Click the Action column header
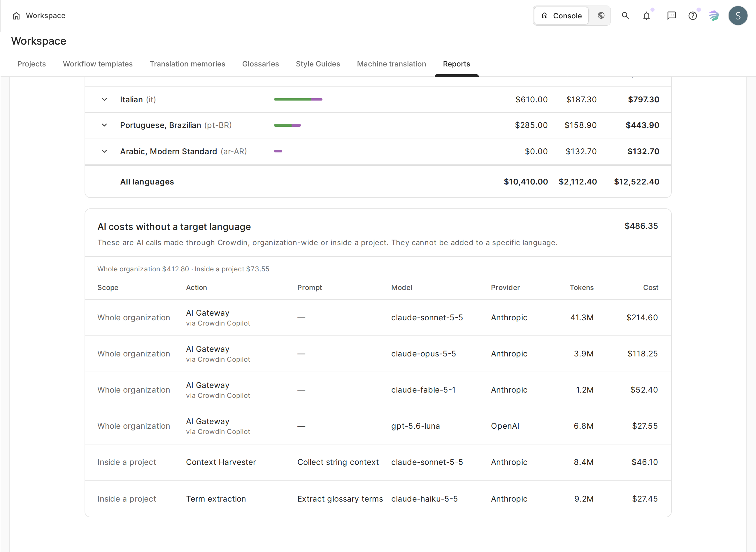The height and width of the screenshot is (552, 756). [197, 288]
